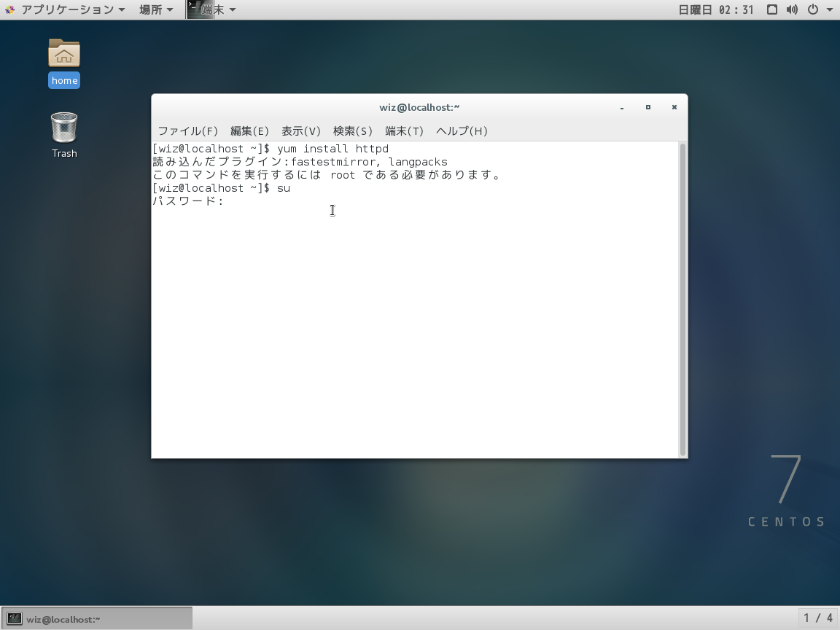Click the wiz@localhost:~ taskbar button
Image resolution: width=840 pixels, height=630 pixels.
[97, 619]
